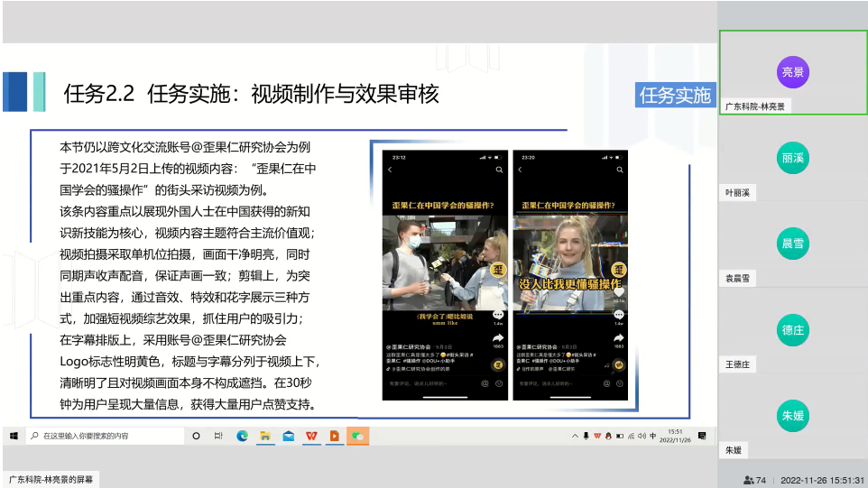Click search icon in left phone screenshot
The image size is (868, 488).
pos(499,170)
